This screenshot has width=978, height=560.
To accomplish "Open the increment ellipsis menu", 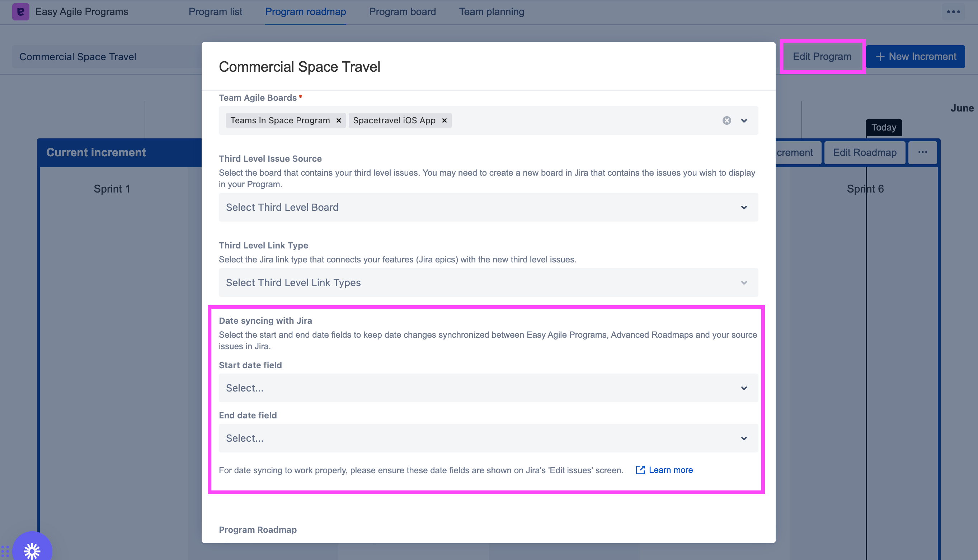I will tap(922, 152).
